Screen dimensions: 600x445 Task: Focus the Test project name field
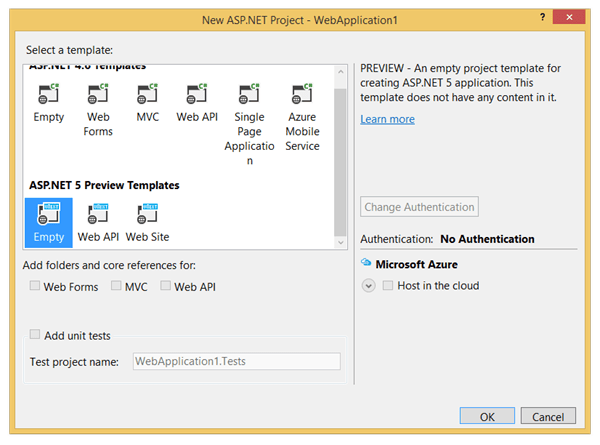(x=236, y=361)
